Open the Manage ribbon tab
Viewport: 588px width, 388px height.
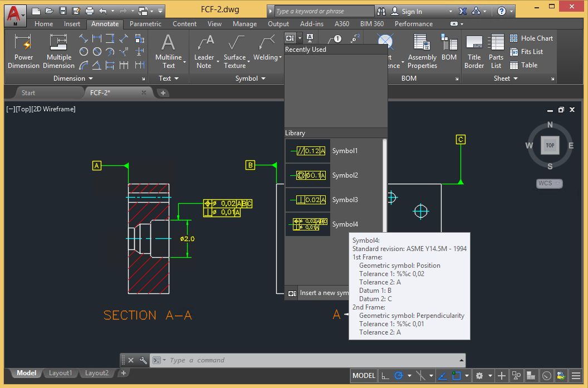click(244, 24)
